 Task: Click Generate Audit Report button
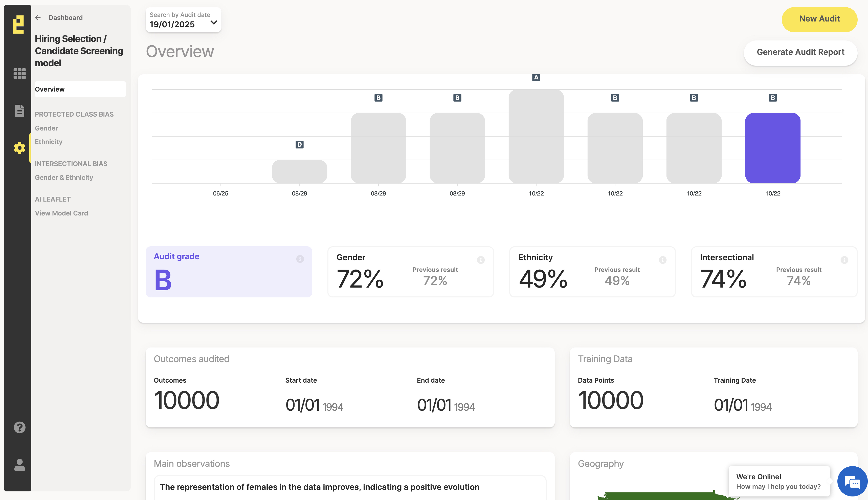(800, 53)
